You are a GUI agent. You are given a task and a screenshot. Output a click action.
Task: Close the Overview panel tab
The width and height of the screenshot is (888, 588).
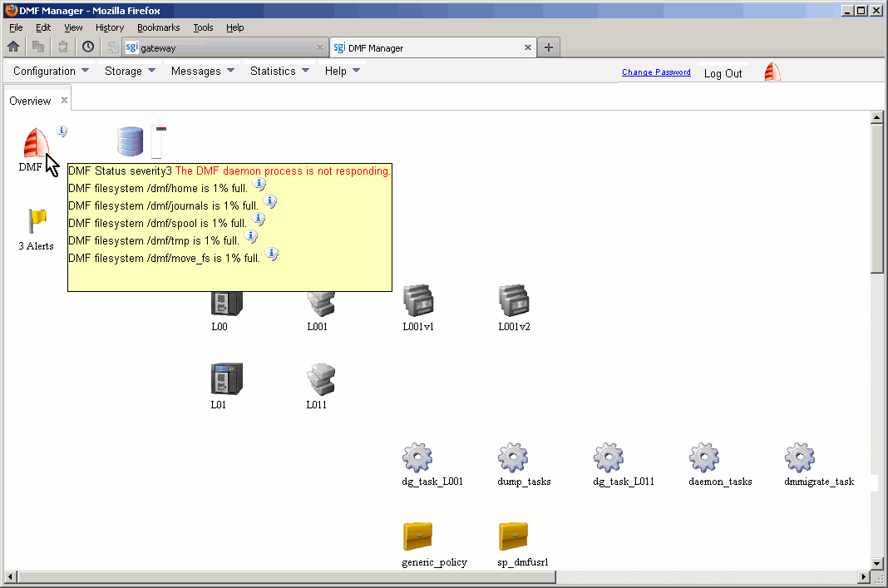pyautogui.click(x=64, y=100)
